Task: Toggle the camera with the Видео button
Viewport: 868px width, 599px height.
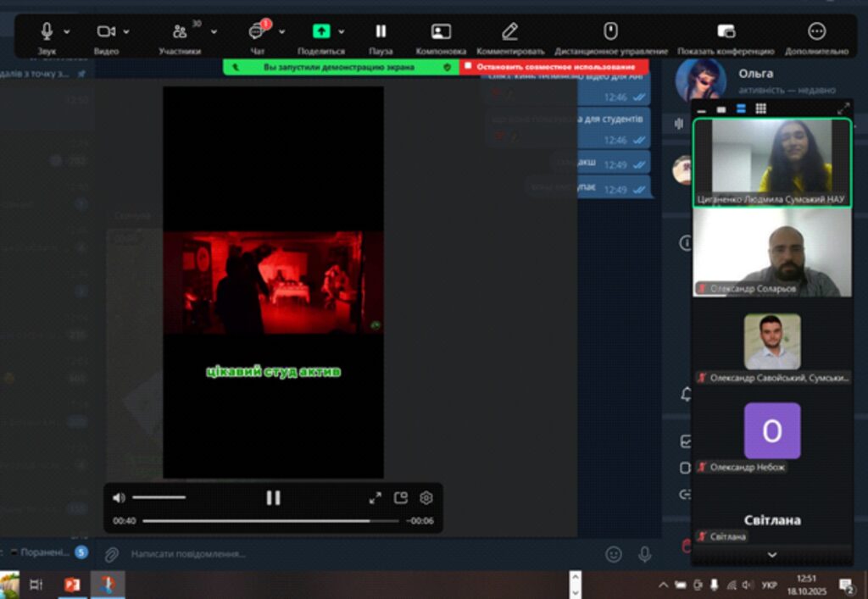Action: [106, 31]
